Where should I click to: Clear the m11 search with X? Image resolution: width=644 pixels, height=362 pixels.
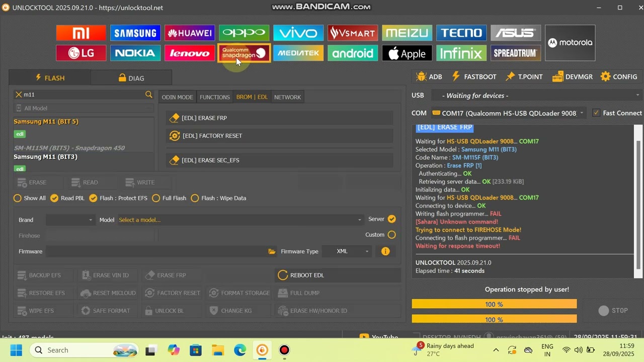pos(19,95)
